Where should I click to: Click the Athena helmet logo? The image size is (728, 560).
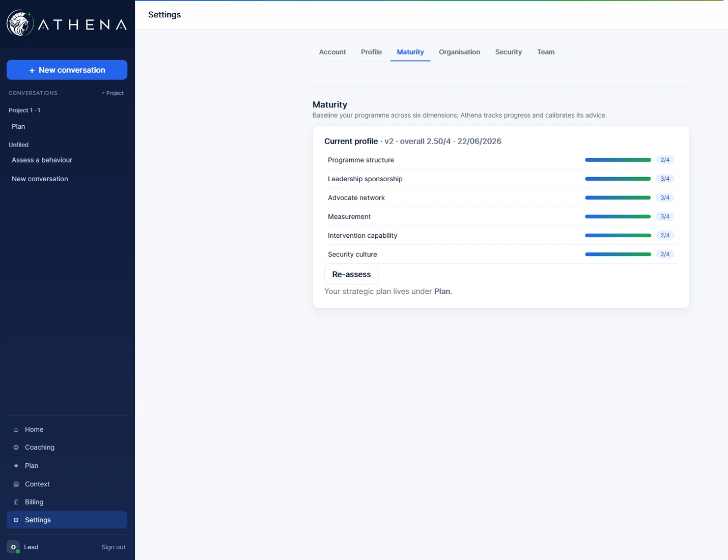click(20, 23)
